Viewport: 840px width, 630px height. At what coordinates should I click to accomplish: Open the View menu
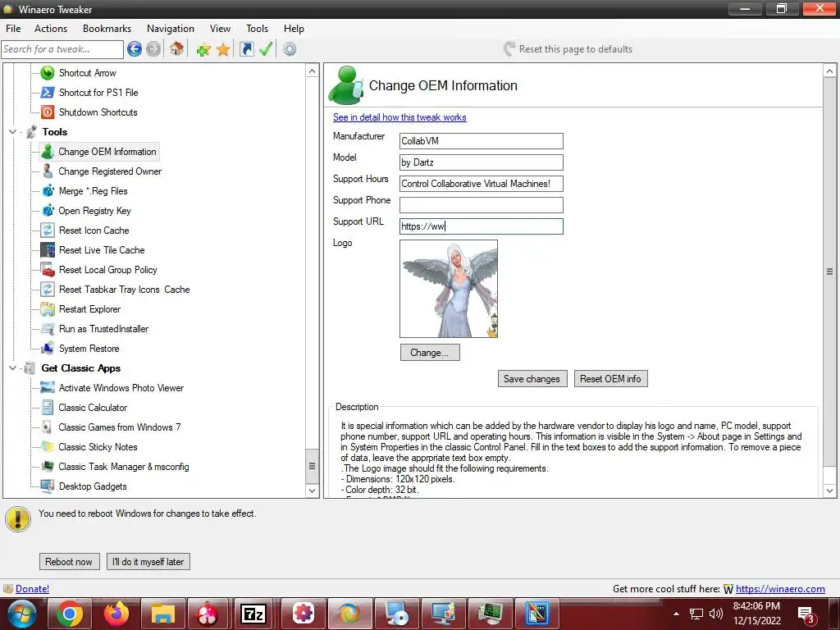pyautogui.click(x=220, y=29)
